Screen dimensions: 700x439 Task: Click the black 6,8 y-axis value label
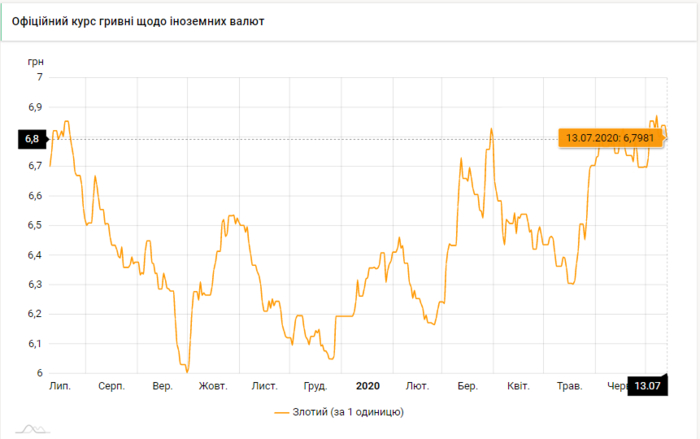click(30, 138)
